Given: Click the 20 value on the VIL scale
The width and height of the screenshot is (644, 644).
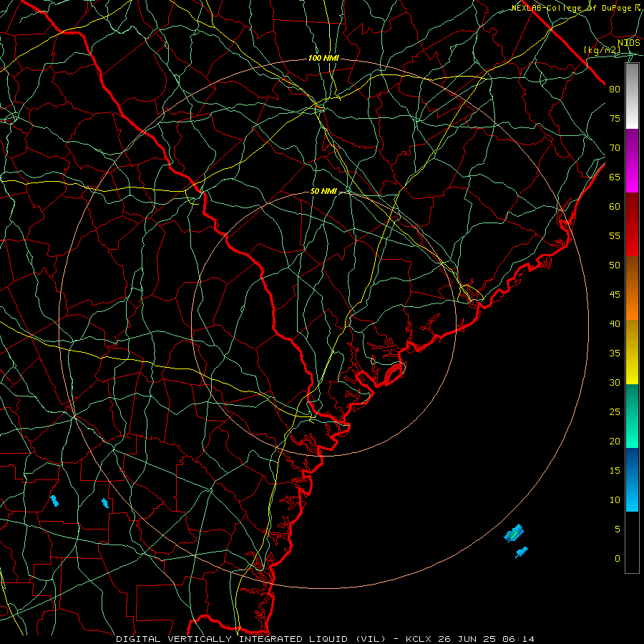Looking at the screenshot, I should (x=615, y=441).
